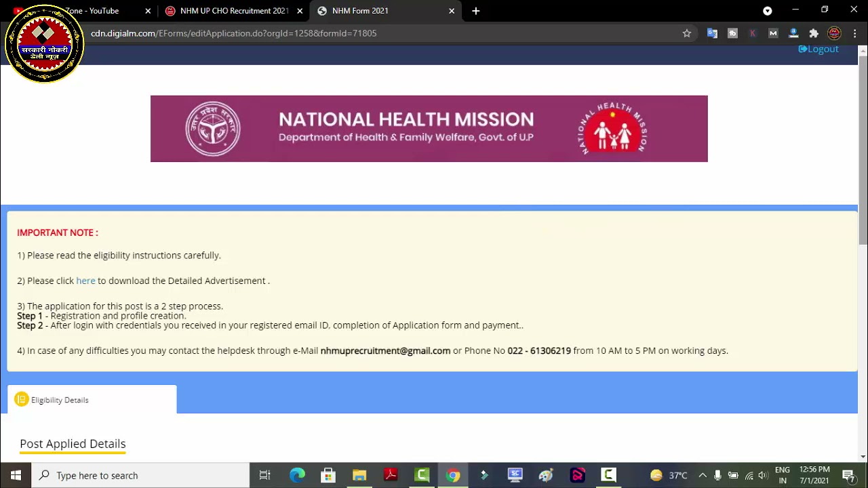Click the helpdesk email nhmuprecruitment@gmail.com
This screenshot has width=868, height=488.
(385, 350)
